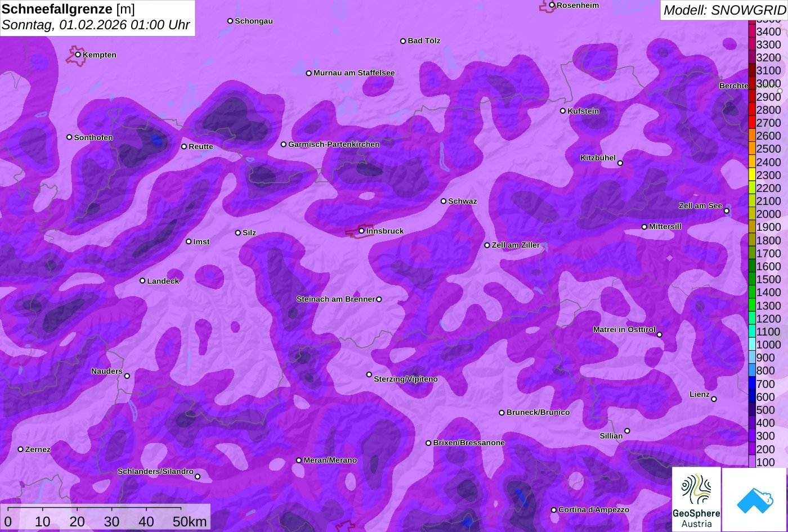The image size is (788, 532).
Task: Click the Mittersill marker dot
Action: tap(644, 227)
